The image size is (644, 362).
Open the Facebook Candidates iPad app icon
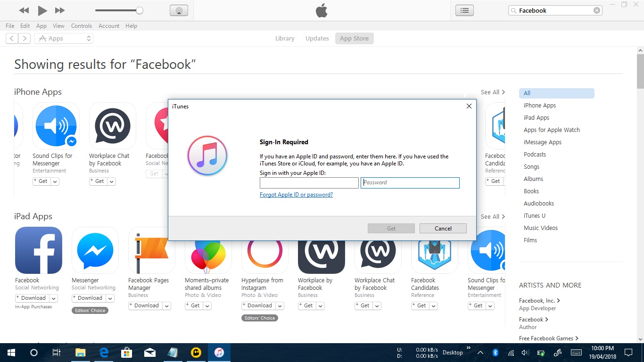tap(435, 257)
